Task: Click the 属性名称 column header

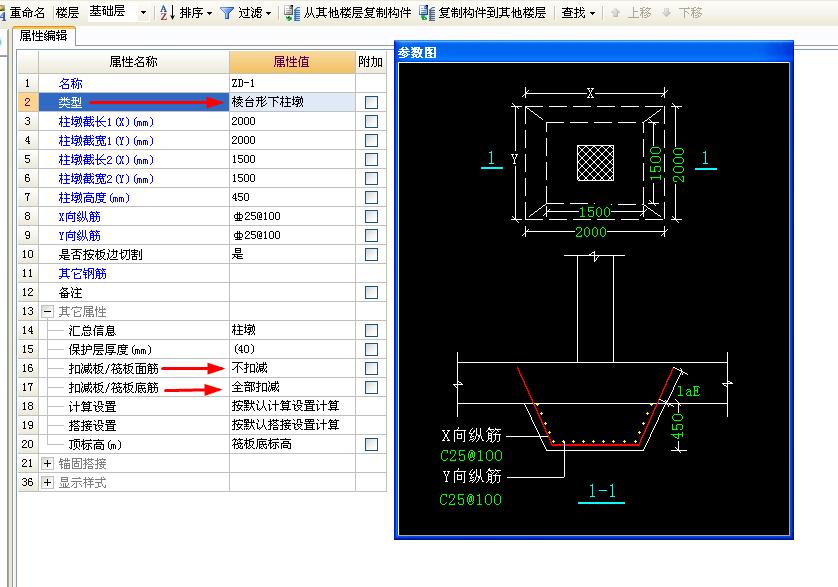Action: click(x=134, y=62)
